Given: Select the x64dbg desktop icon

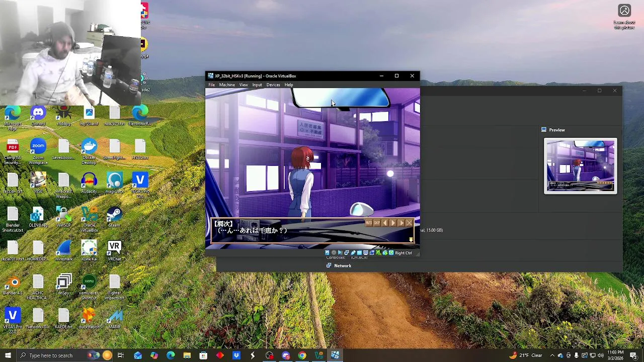Looking at the screenshot, I should coord(63,116).
